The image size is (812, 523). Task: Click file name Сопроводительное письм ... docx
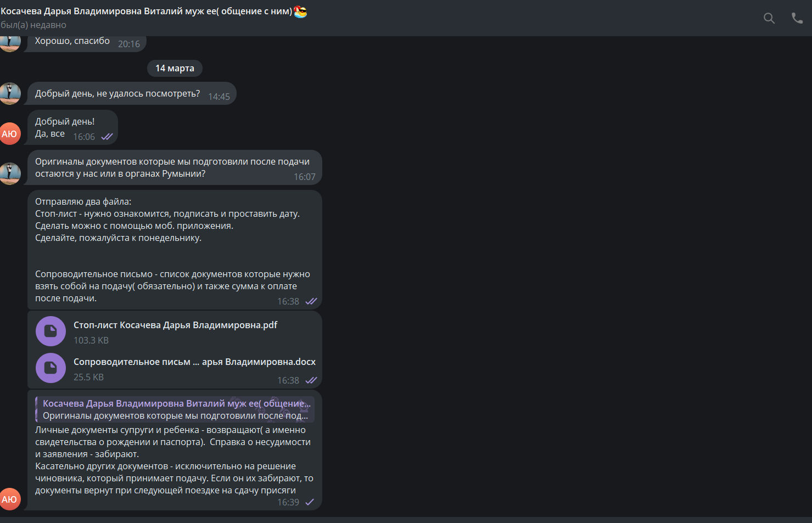194,362
